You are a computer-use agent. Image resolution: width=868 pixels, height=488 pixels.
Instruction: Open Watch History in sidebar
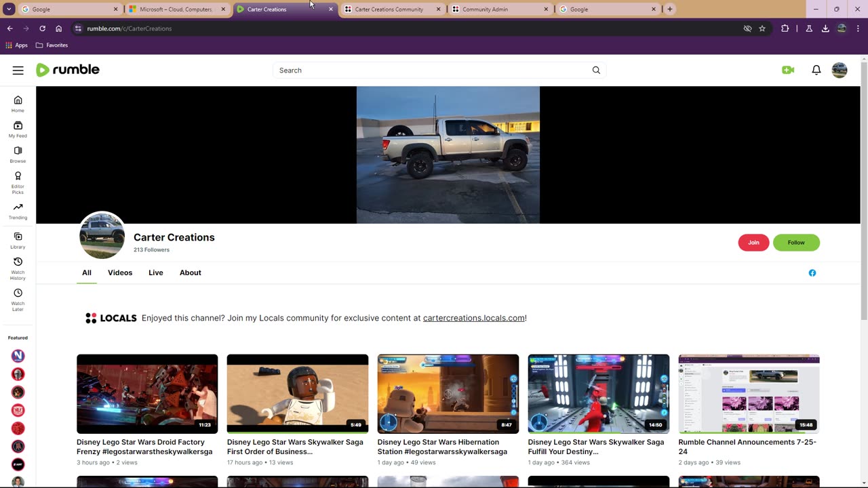18,269
